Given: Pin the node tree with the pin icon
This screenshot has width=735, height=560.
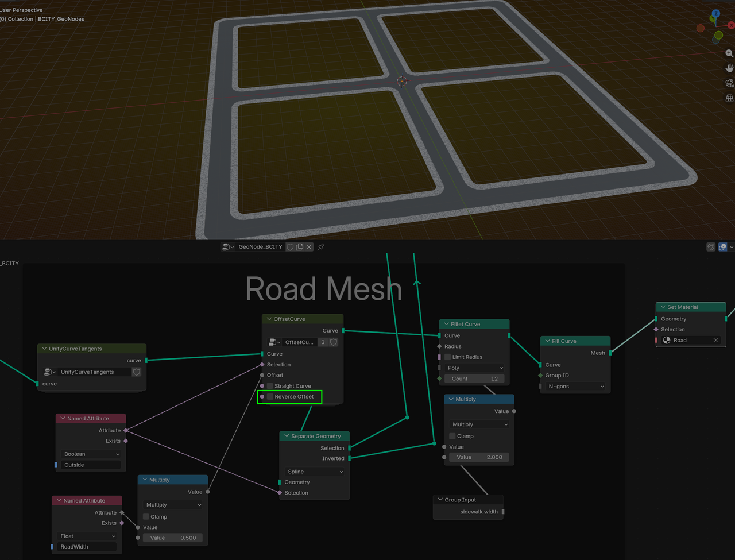Looking at the screenshot, I should (x=321, y=247).
